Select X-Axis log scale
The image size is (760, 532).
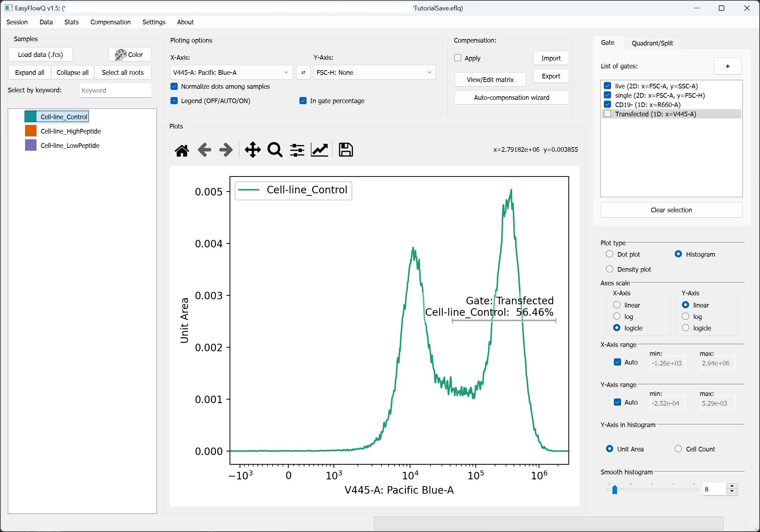[x=617, y=316]
